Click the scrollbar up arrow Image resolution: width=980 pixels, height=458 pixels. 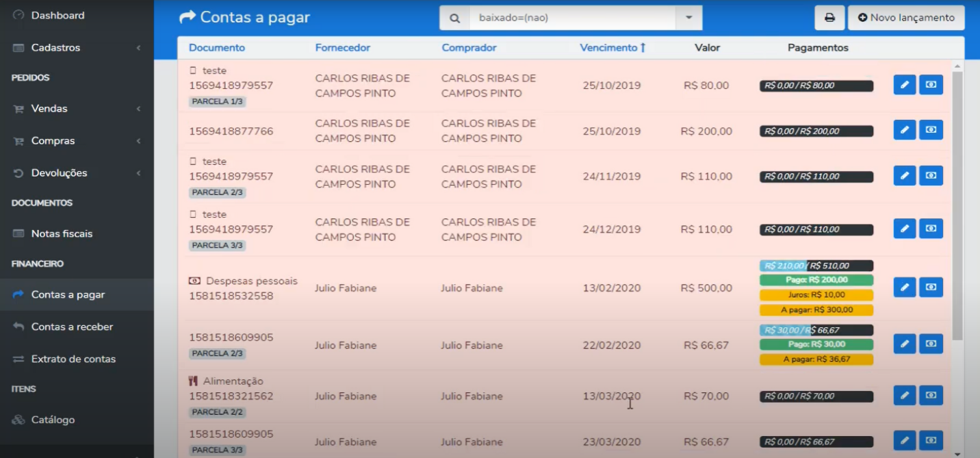tap(957, 65)
